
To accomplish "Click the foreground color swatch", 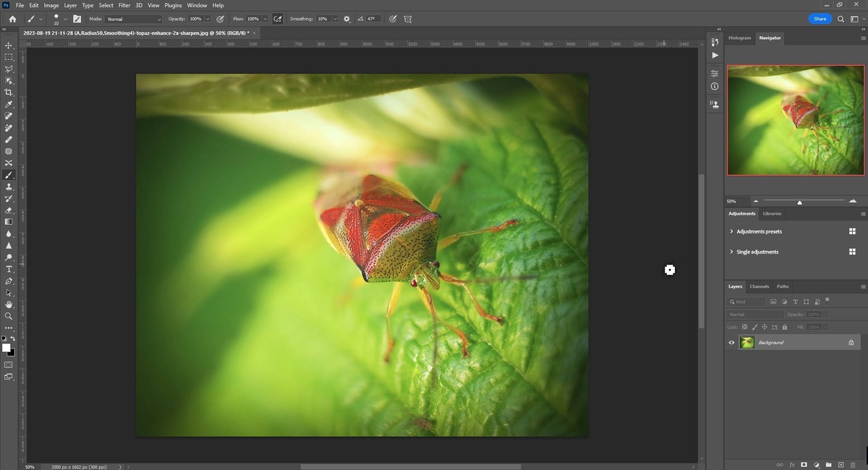I will point(7,348).
